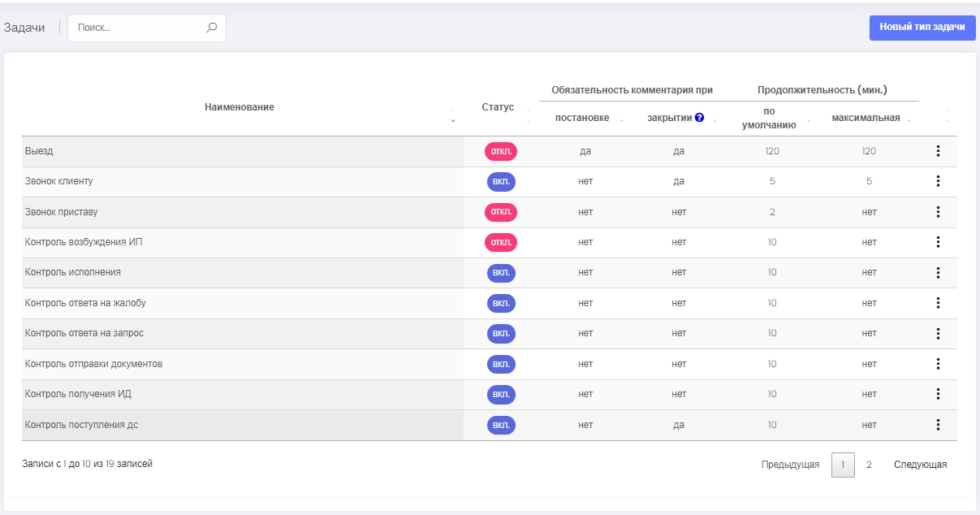The width and height of the screenshot is (980, 515).
Task: Click the Следующая pagination link
Action: click(x=920, y=465)
